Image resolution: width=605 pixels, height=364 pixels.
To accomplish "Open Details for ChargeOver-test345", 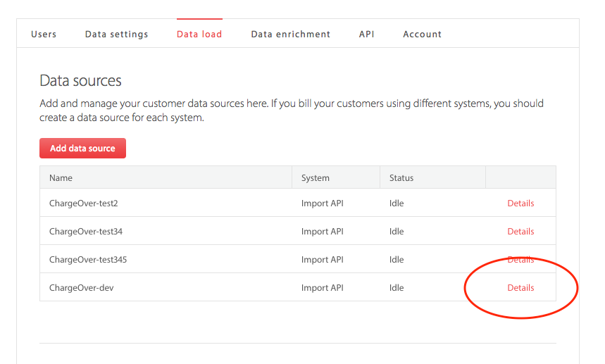I will [x=520, y=260].
